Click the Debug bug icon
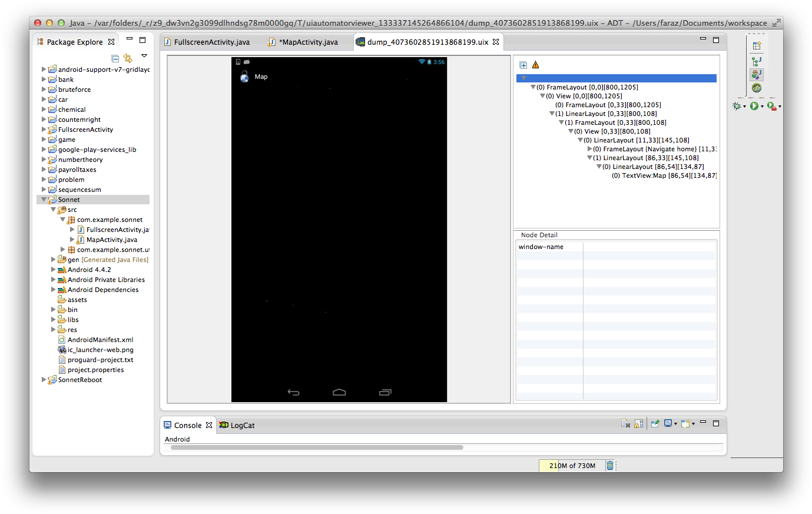 (737, 106)
